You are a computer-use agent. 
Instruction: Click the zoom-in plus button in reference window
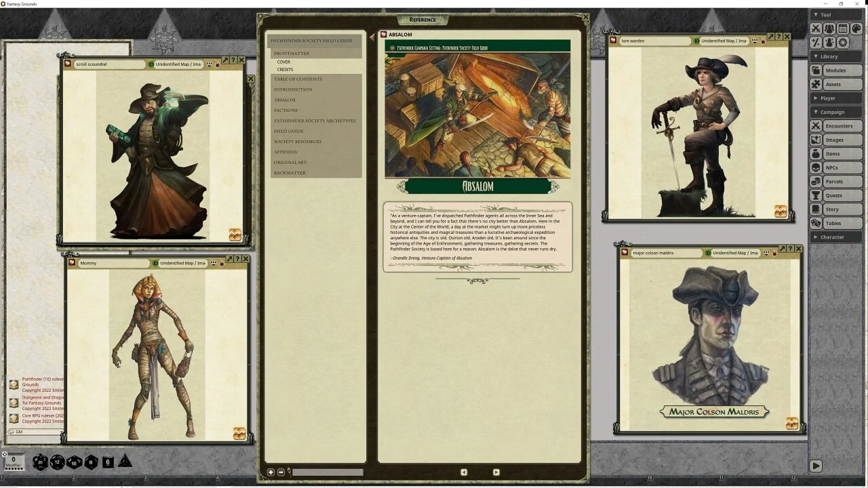click(x=271, y=472)
